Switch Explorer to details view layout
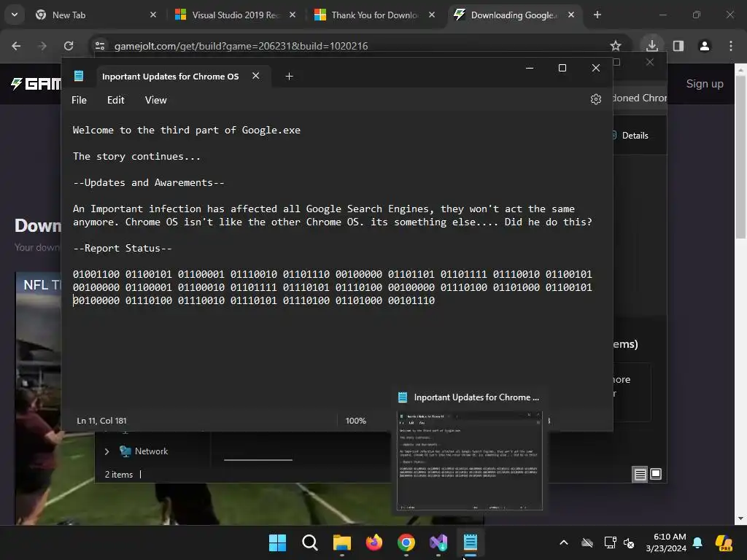This screenshot has width=747, height=560. [x=640, y=474]
